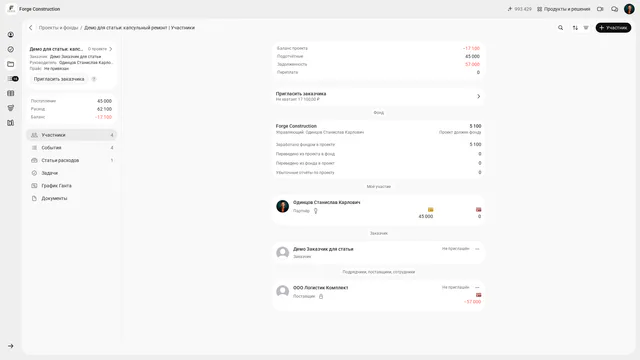Open the chat bubbles icon in top bar

pyautogui.click(x=614, y=9)
